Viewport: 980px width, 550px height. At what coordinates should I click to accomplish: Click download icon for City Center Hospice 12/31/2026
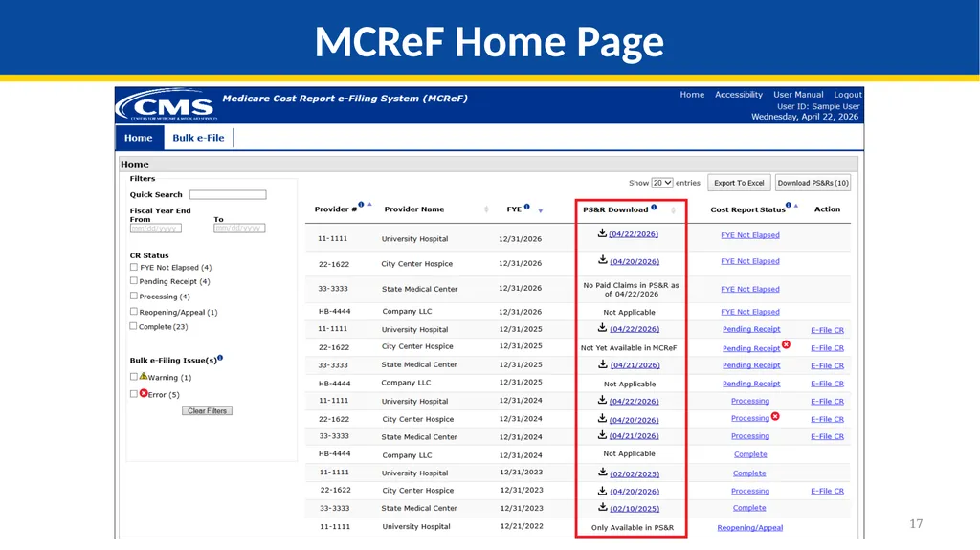603,259
